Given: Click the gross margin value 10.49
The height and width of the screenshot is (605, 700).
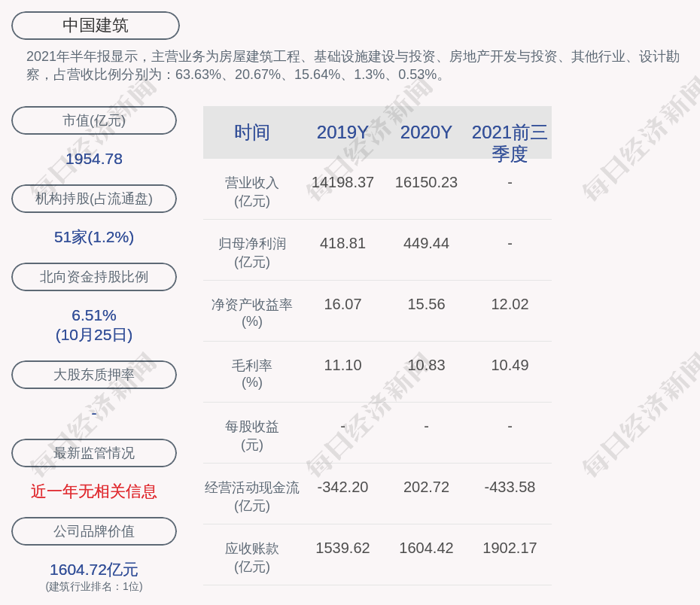Looking at the screenshot, I should [x=510, y=365].
